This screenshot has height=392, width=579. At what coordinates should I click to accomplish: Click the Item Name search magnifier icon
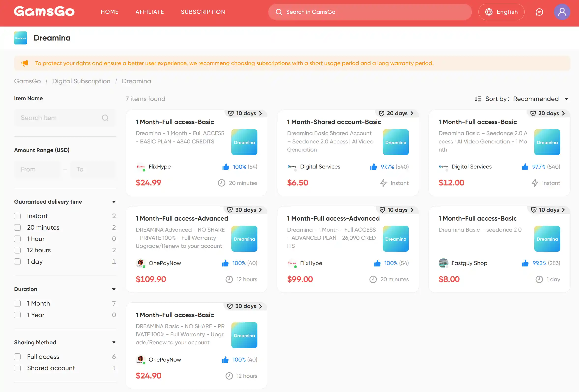pyautogui.click(x=105, y=118)
